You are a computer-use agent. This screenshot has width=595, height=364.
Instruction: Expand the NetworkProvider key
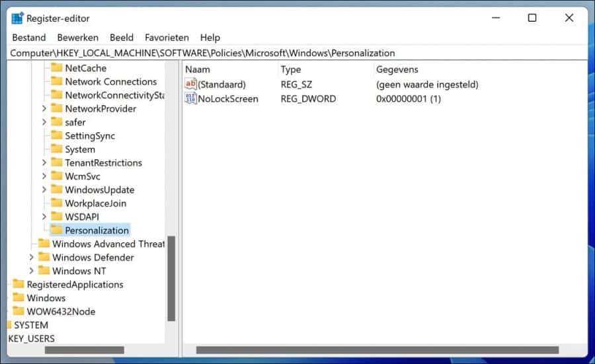tap(44, 108)
